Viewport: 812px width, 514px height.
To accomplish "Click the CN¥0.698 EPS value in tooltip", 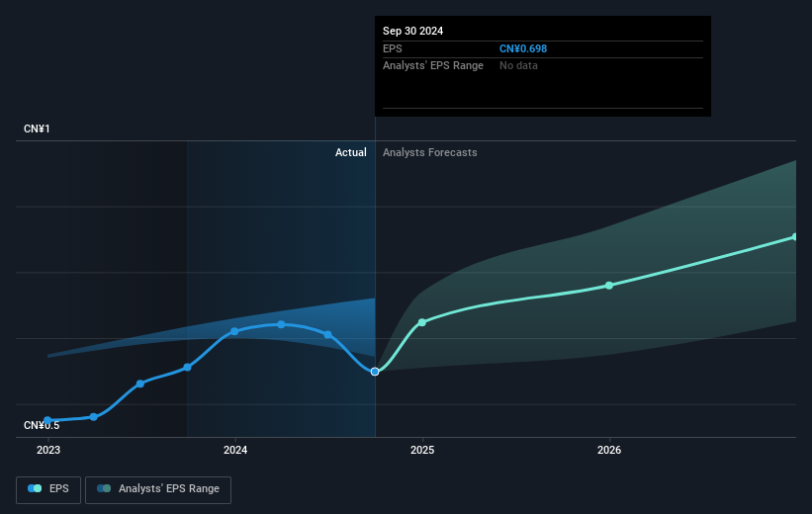I will tap(523, 48).
